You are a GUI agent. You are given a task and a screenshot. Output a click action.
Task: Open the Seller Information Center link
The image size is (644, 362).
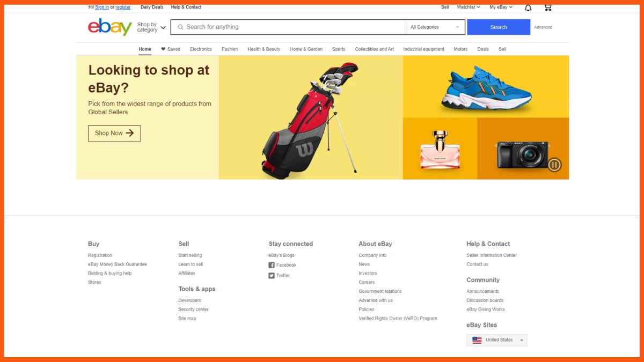coord(492,255)
